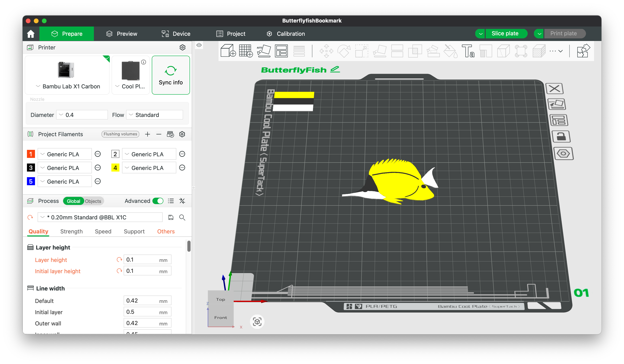Viewport: 624px width, 364px height.
Task: Click the Layer height value field
Action: click(x=147, y=260)
